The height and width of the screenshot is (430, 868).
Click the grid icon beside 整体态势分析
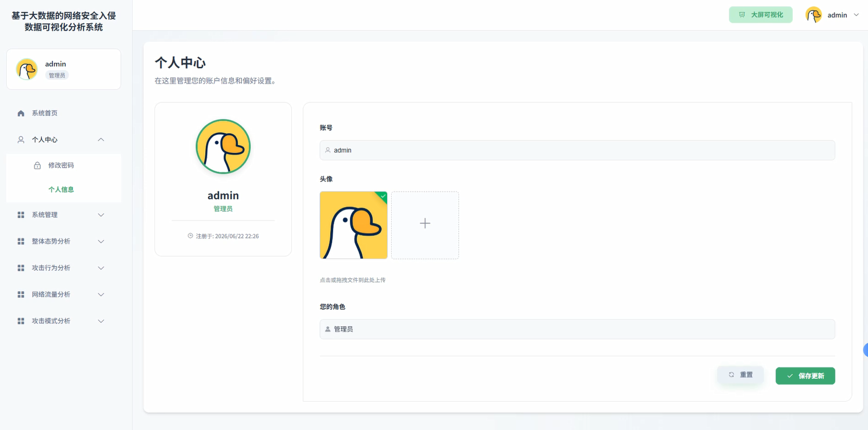tap(21, 241)
